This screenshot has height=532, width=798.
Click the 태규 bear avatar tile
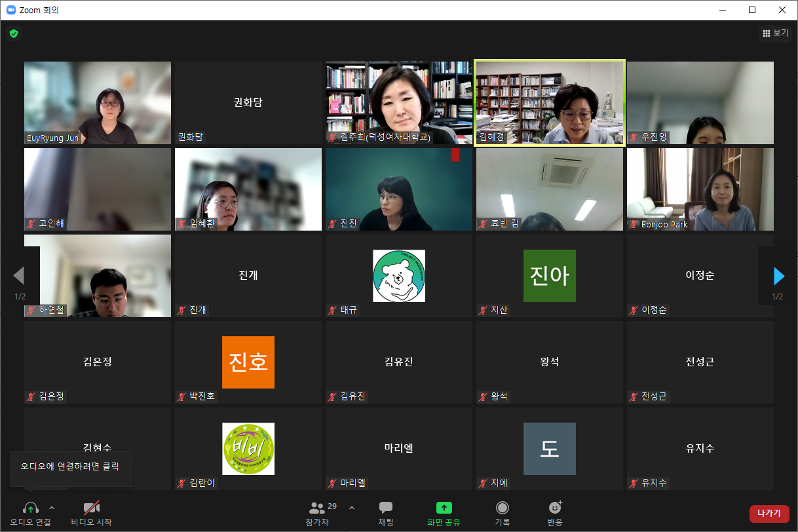coord(398,276)
